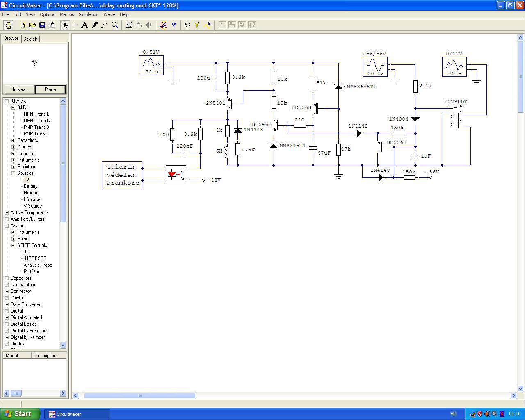The image size is (525, 420).
Task: Click the Model column header
Action: (17, 356)
